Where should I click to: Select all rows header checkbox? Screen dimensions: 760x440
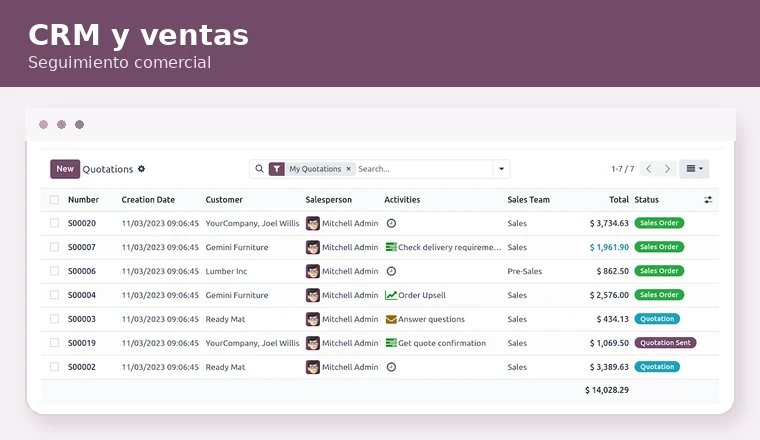pyautogui.click(x=54, y=200)
